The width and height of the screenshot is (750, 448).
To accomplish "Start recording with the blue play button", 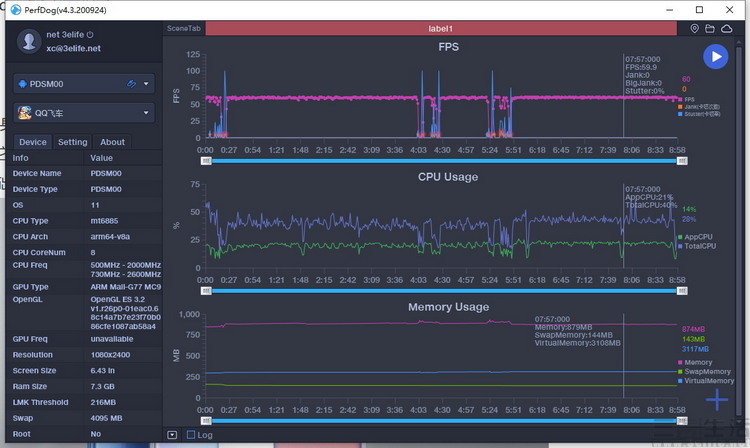I will 716,56.
